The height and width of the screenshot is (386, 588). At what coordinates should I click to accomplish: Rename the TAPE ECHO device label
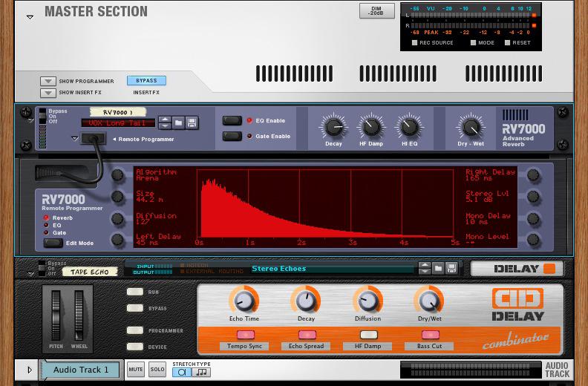(x=90, y=272)
